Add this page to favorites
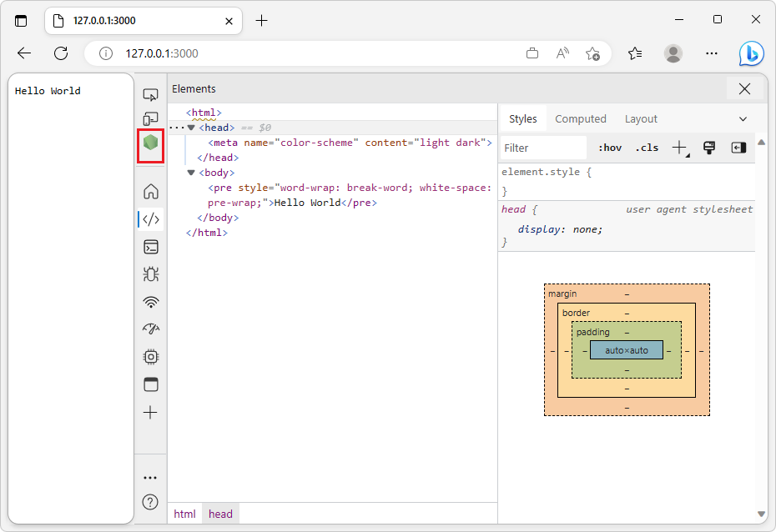The width and height of the screenshot is (776, 532). pyautogui.click(x=592, y=53)
